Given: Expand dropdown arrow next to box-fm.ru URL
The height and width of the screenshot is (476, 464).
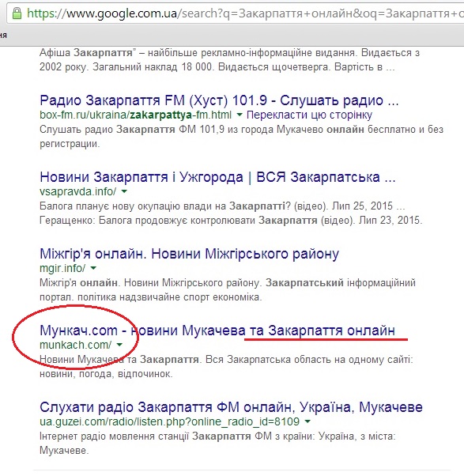Looking at the screenshot, I should [x=240, y=115].
